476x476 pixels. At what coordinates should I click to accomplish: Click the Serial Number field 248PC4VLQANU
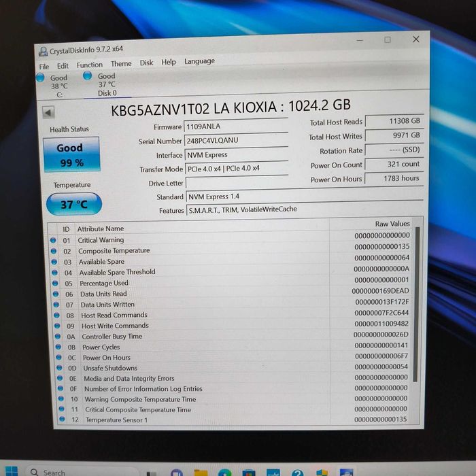coord(236,140)
